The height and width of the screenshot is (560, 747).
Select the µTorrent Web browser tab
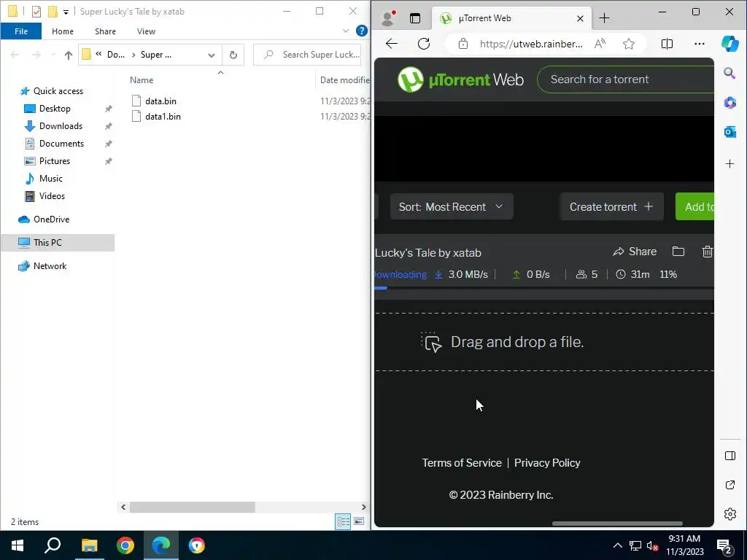point(510,18)
